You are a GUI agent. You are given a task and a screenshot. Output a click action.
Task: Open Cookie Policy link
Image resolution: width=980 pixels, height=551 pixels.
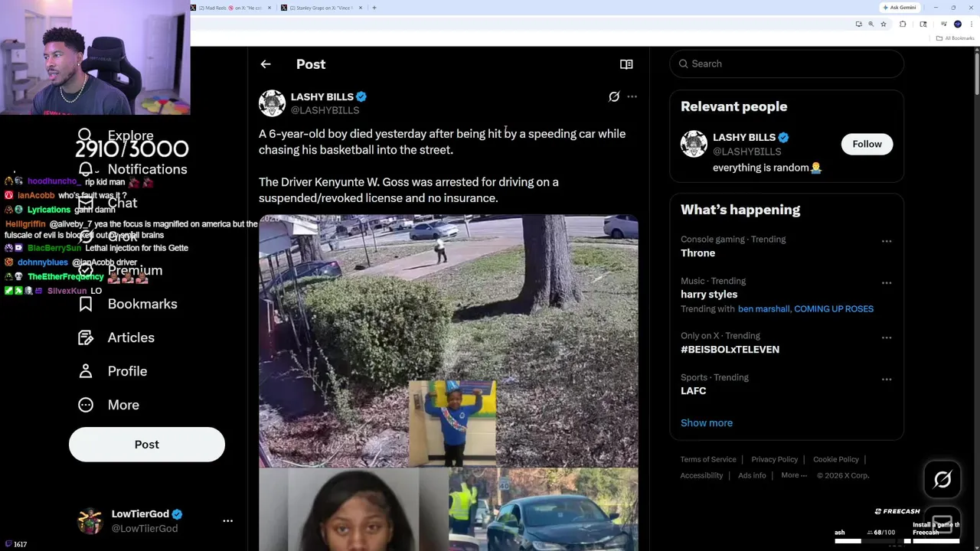[836, 459]
